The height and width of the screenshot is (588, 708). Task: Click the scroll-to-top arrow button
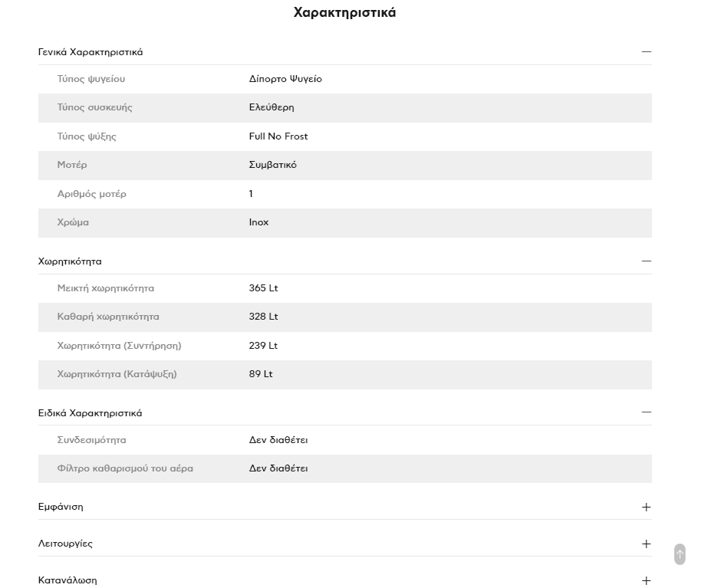680,554
